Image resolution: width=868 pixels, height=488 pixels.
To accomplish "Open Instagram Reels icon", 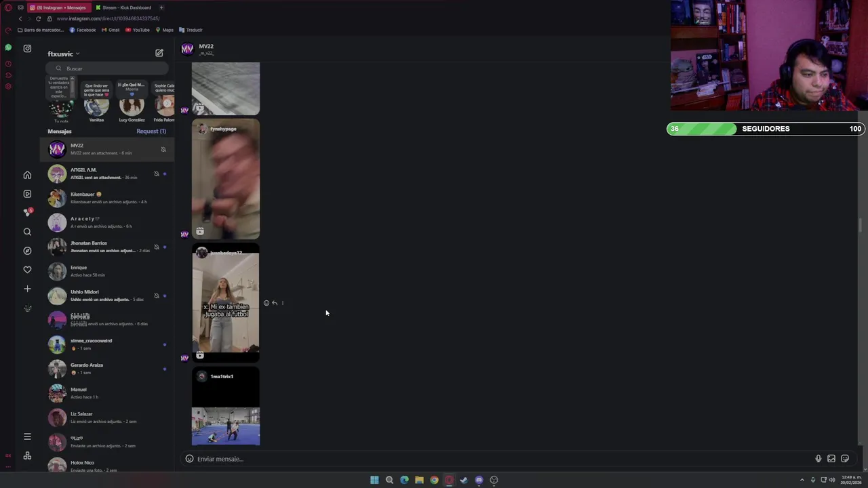I will point(27,194).
